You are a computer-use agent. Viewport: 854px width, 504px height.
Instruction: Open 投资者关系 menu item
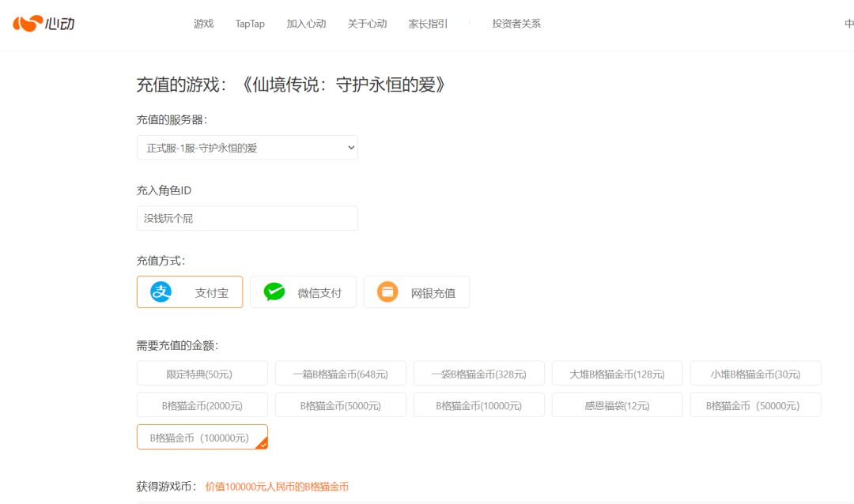516,24
